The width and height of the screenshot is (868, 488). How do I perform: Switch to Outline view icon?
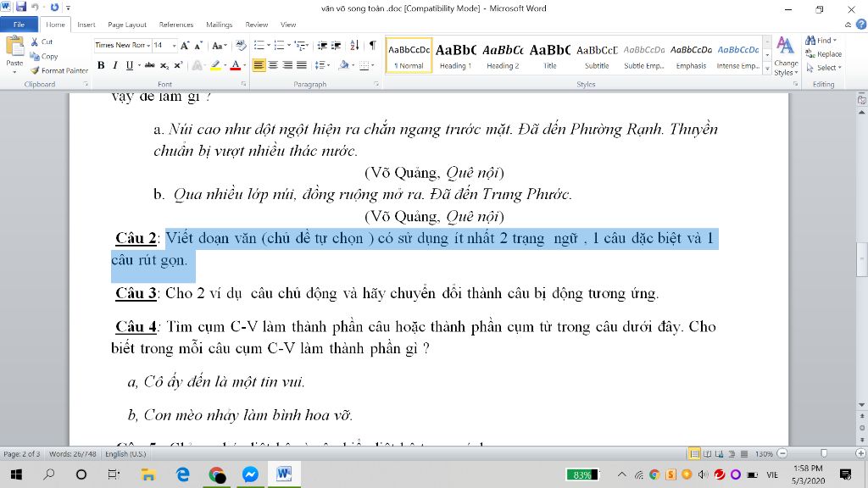click(x=732, y=454)
